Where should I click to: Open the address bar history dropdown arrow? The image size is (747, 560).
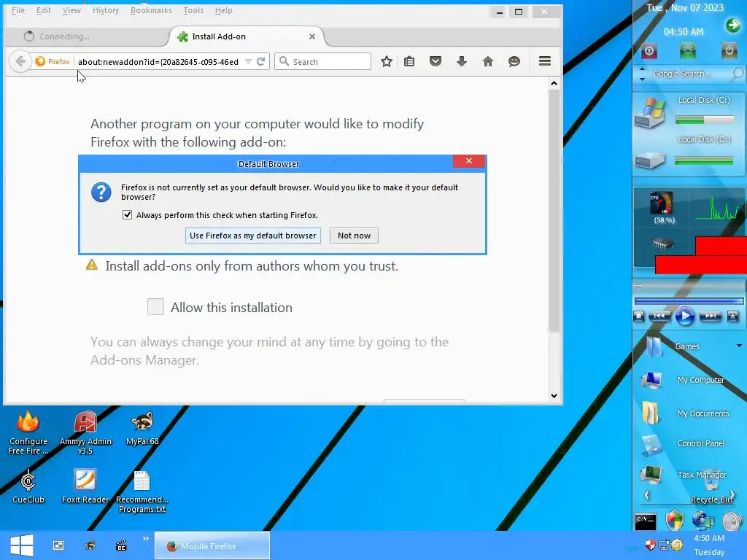pyautogui.click(x=248, y=61)
